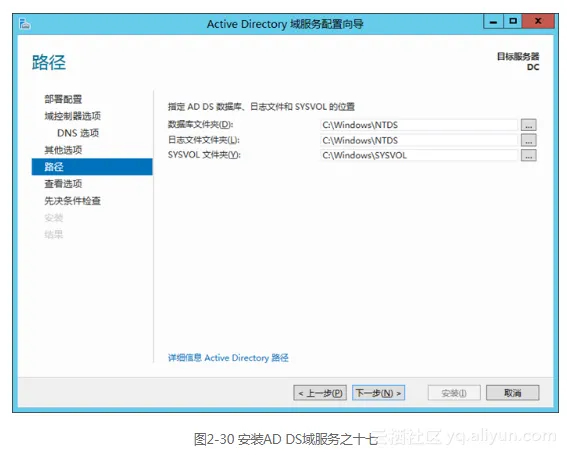567x456 pixels.
Task: Select DNS 选项 in wizard steps
Action: (x=78, y=133)
